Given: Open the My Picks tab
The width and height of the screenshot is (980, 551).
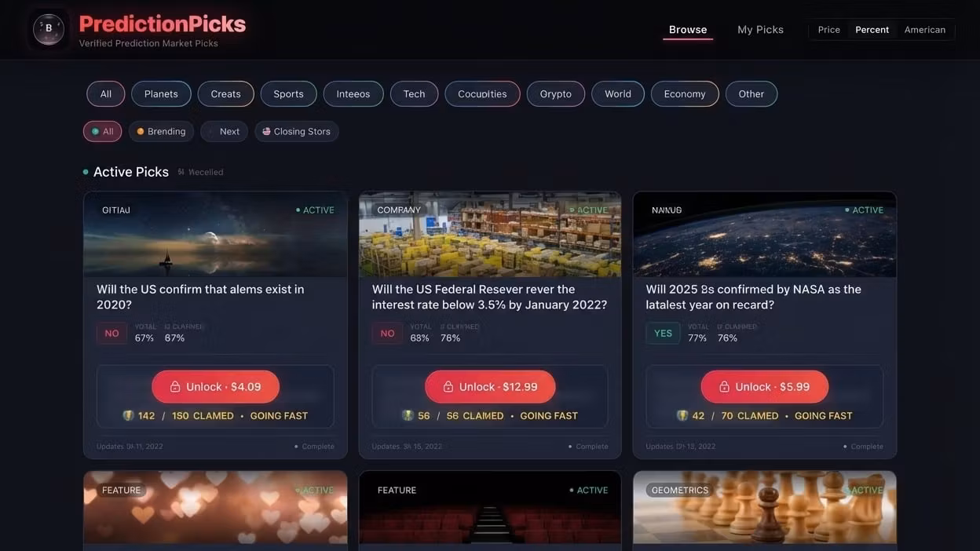Looking at the screenshot, I should click(x=760, y=30).
